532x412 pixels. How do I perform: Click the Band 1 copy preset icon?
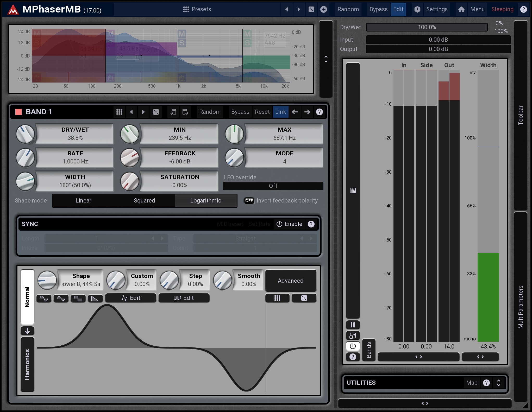173,112
